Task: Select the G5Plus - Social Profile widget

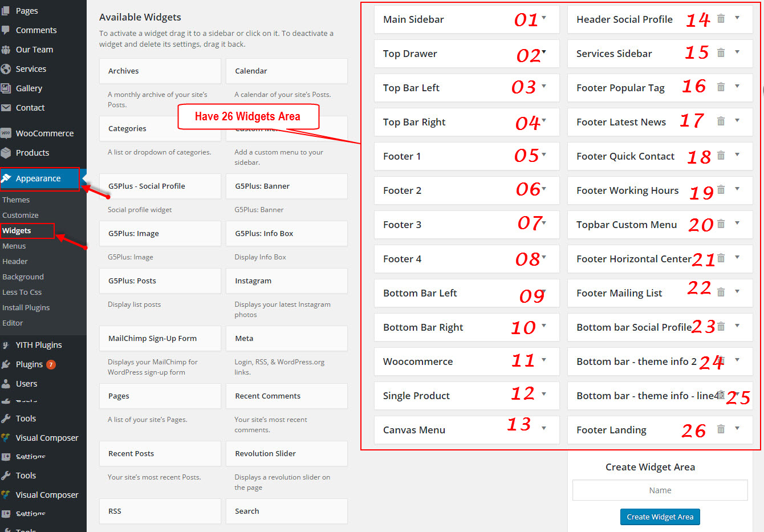Action: tap(160, 186)
